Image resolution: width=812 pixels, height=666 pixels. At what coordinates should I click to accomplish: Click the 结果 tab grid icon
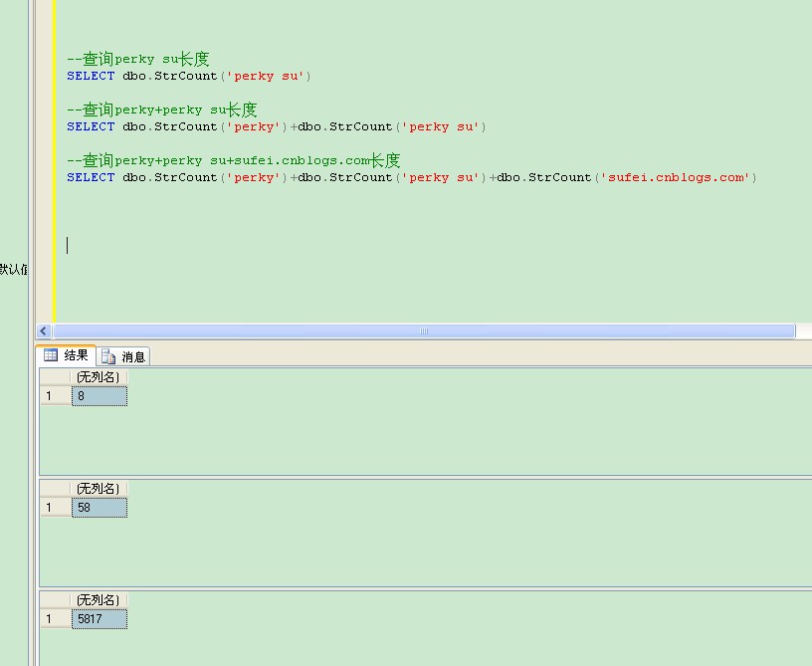[50, 354]
